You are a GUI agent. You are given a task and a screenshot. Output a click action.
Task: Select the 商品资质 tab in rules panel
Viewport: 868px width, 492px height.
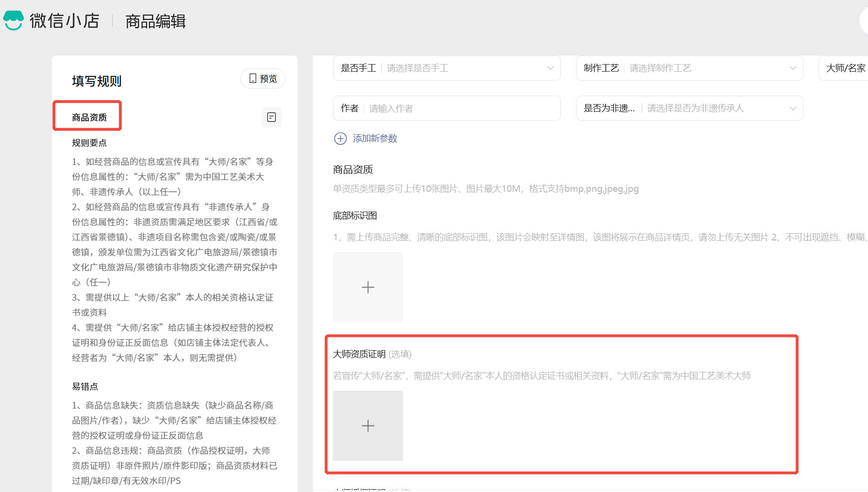89,117
